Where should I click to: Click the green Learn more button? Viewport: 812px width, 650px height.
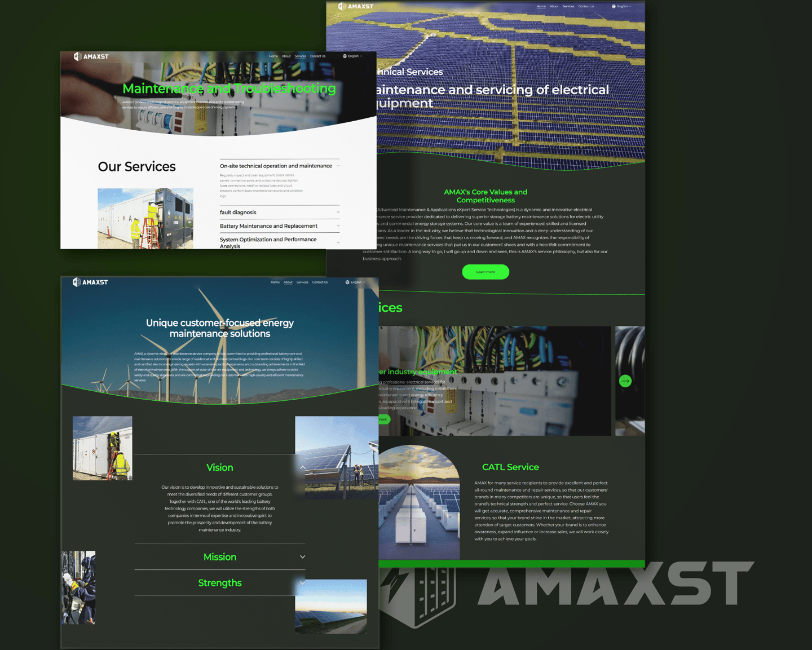(x=486, y=272)
